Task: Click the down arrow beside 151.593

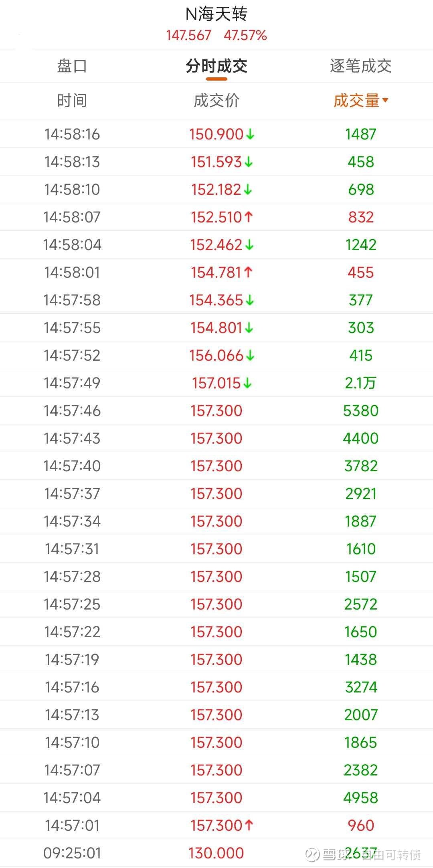Action: pyautogui.click(x=249, y=162)
